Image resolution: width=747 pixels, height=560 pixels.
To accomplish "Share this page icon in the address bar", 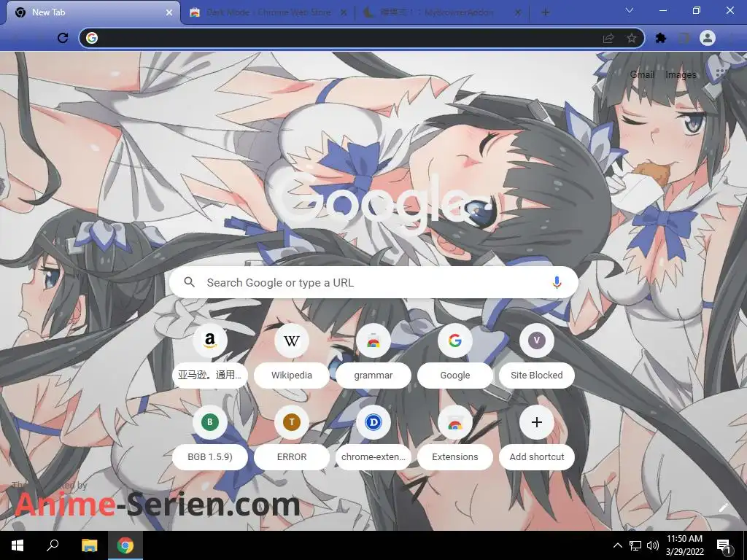I will tap(608, 38).
